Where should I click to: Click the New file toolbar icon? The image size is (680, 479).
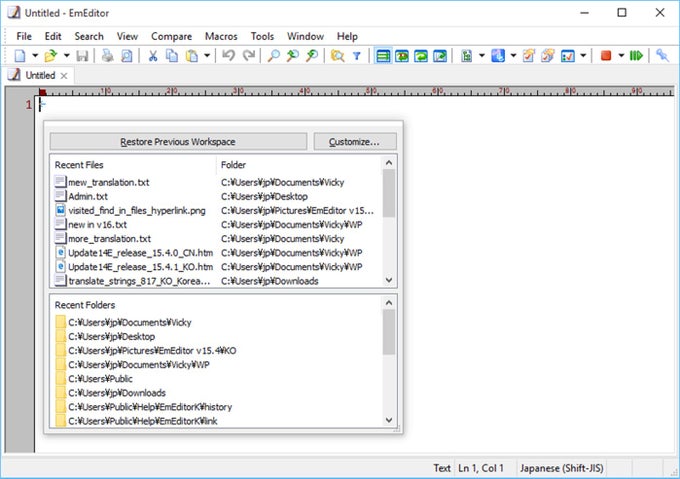tap(20, 55)
